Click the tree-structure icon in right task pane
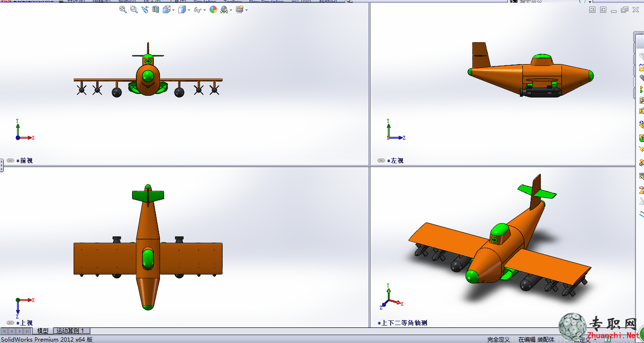Viewport: 644px width, 343px height. [x=641, y=89]
